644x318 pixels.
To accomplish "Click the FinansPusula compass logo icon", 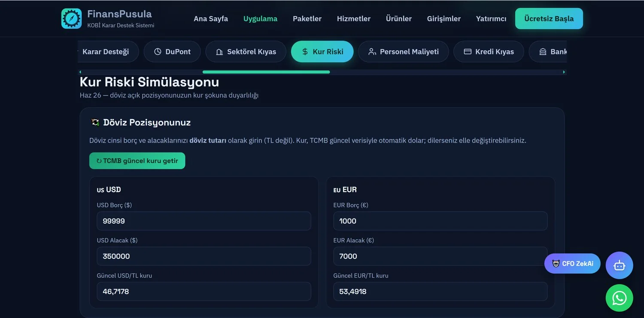I will click(71, 19).
